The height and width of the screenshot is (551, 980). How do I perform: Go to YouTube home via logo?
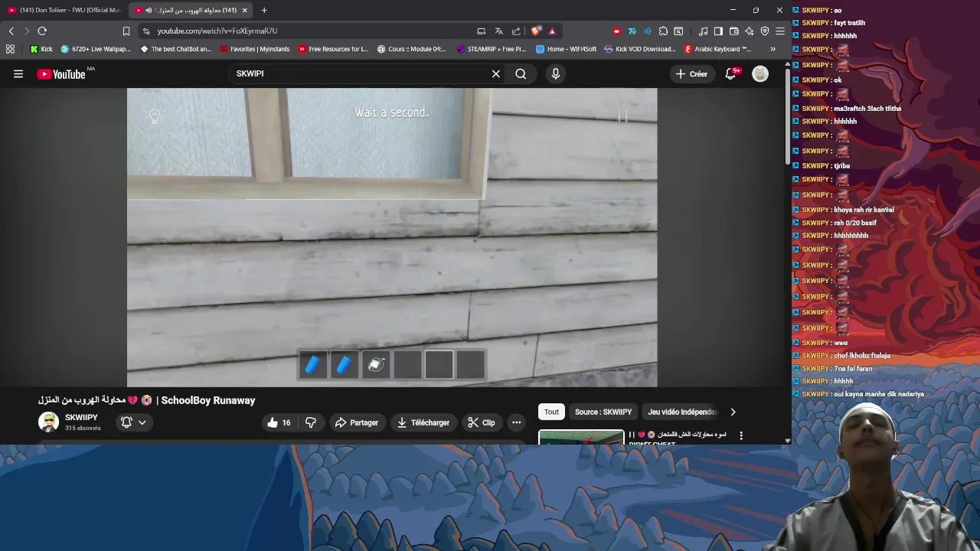click(x=61, y=73)
